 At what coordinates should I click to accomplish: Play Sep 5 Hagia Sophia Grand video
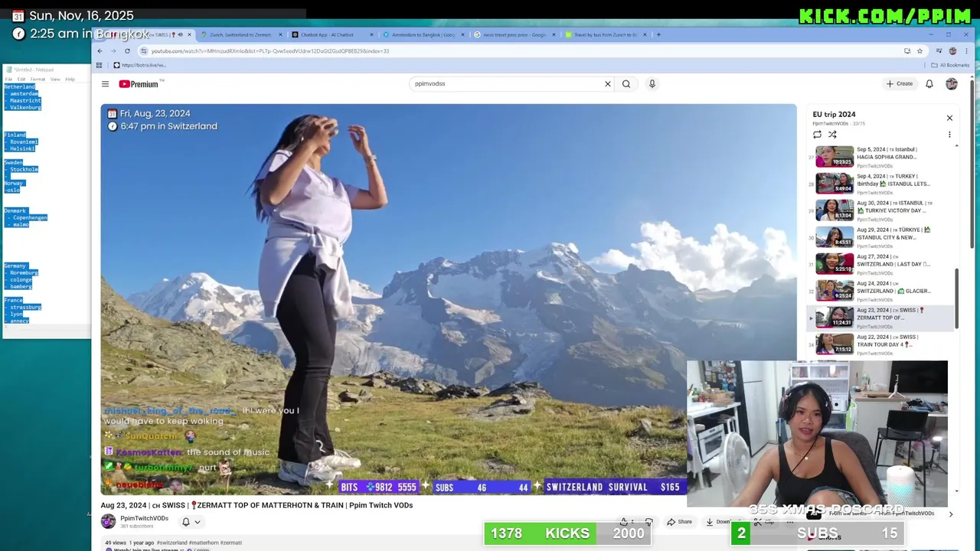coord(880,157)
